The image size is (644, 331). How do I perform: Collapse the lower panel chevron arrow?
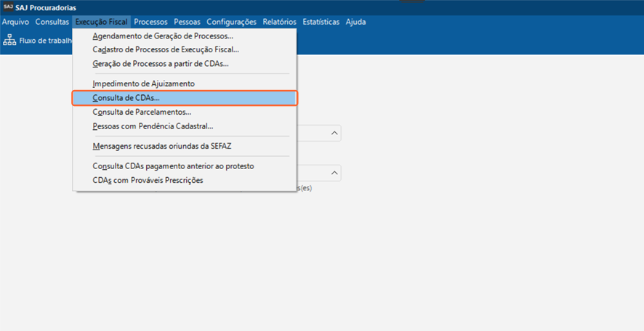(334, 173)
